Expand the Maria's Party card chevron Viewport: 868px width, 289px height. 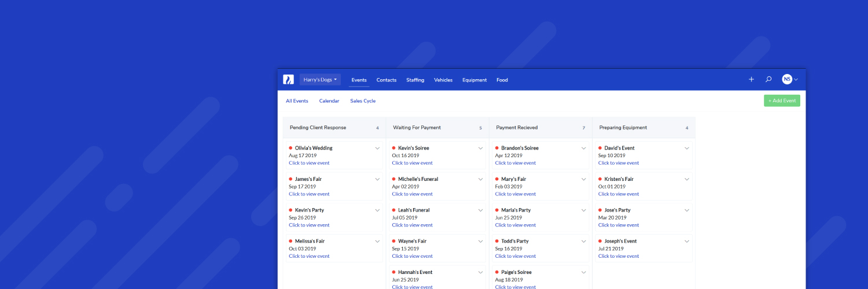584,210
